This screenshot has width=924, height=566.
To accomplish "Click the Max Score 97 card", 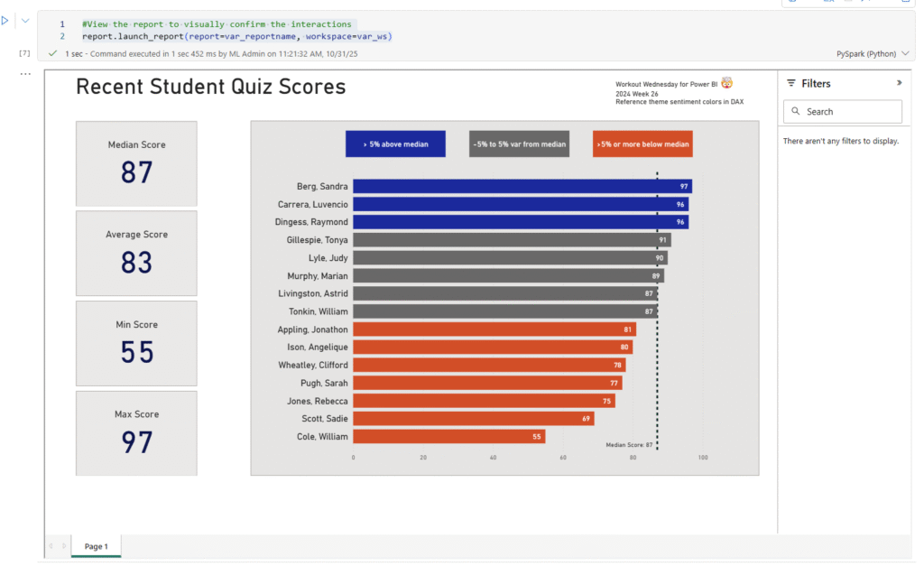I will [x=135, y=433].
